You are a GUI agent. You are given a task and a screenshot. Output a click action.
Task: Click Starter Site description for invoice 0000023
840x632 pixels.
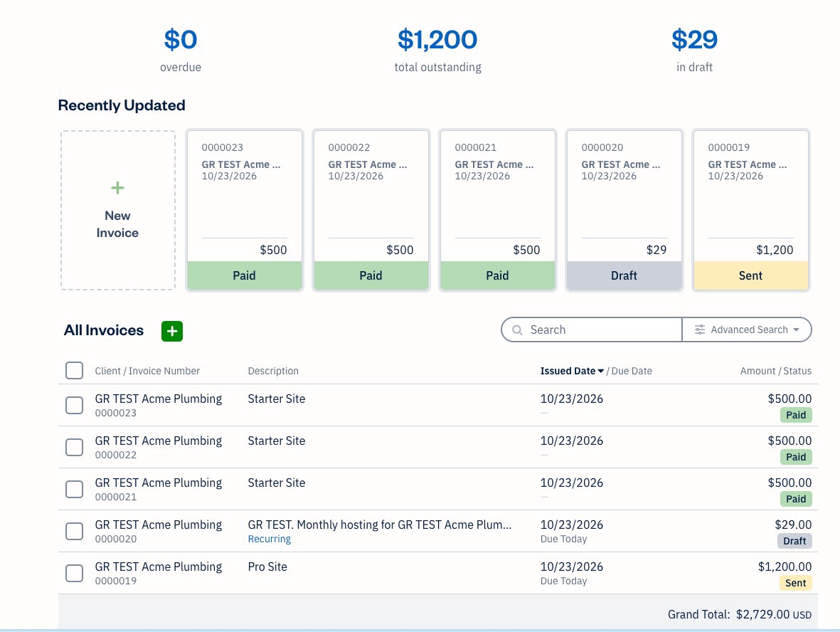tap(277, 399)
